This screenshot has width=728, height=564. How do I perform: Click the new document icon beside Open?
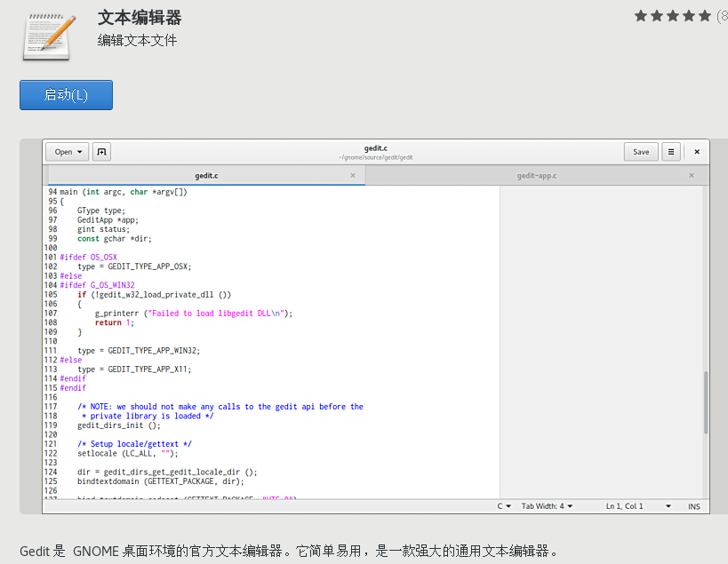pos(101,152)
